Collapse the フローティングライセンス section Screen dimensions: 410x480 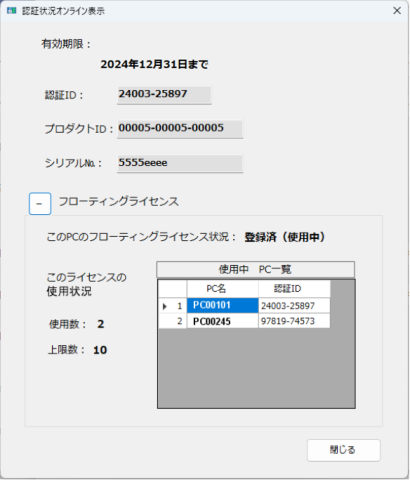pos(40,203)
